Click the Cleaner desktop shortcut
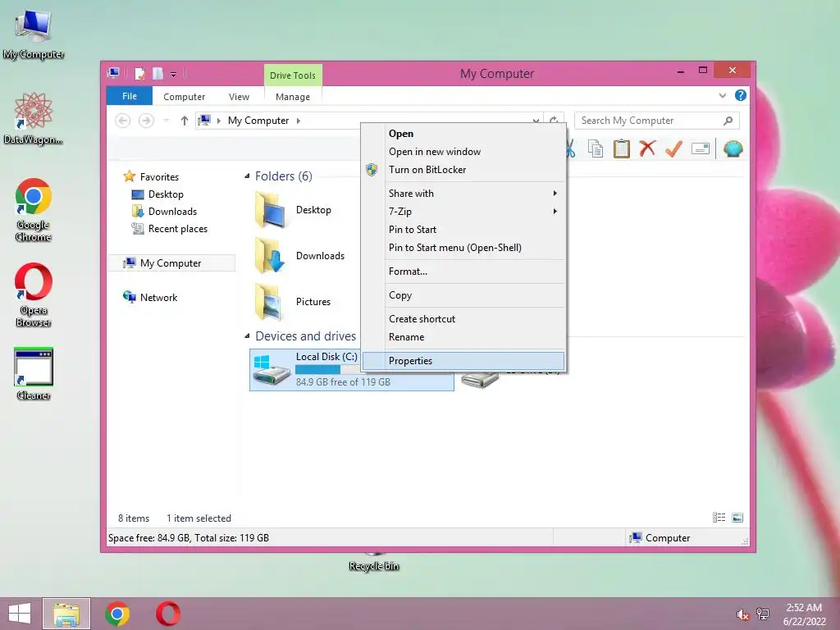The height and width of the screenshot is (630, 840). (x=33, y=374)
